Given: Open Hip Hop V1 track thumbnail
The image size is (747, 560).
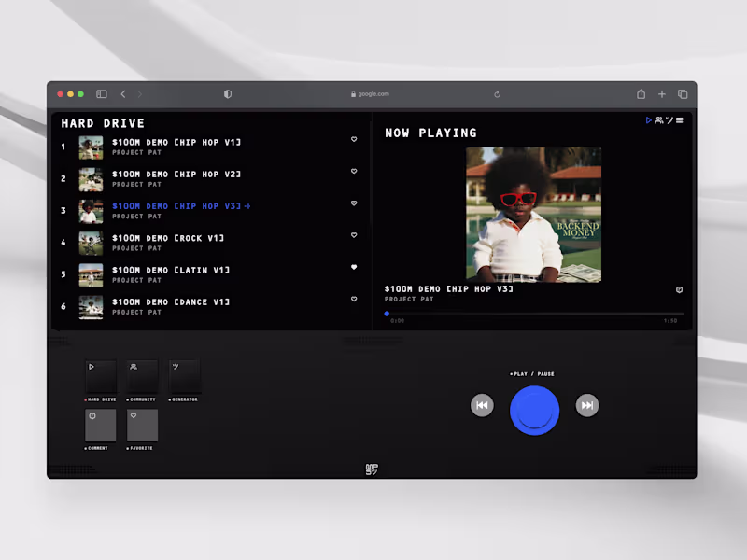Looking at the screenshot, I should click(91, 147).
